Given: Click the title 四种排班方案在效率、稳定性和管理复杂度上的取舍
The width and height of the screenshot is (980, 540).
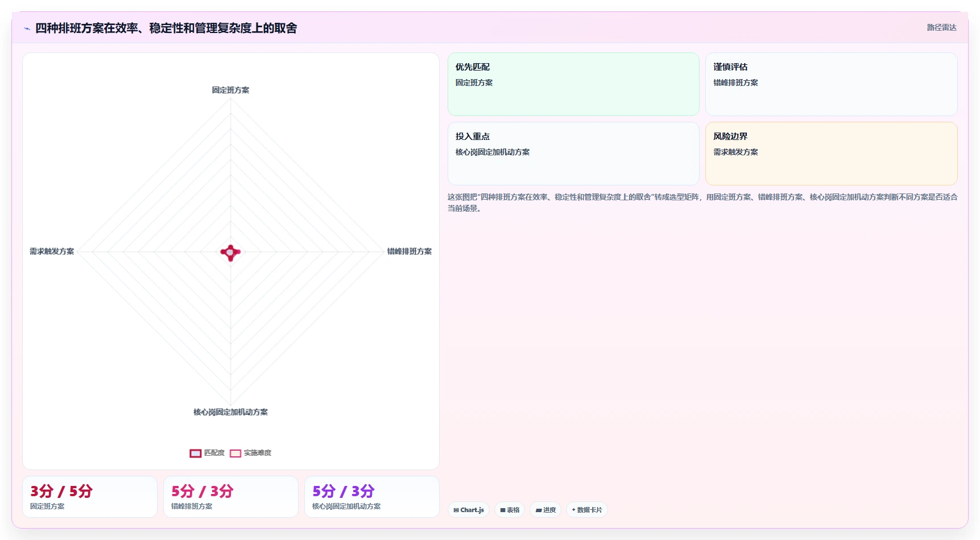Looking at the screenshot, I should point(166,28).
